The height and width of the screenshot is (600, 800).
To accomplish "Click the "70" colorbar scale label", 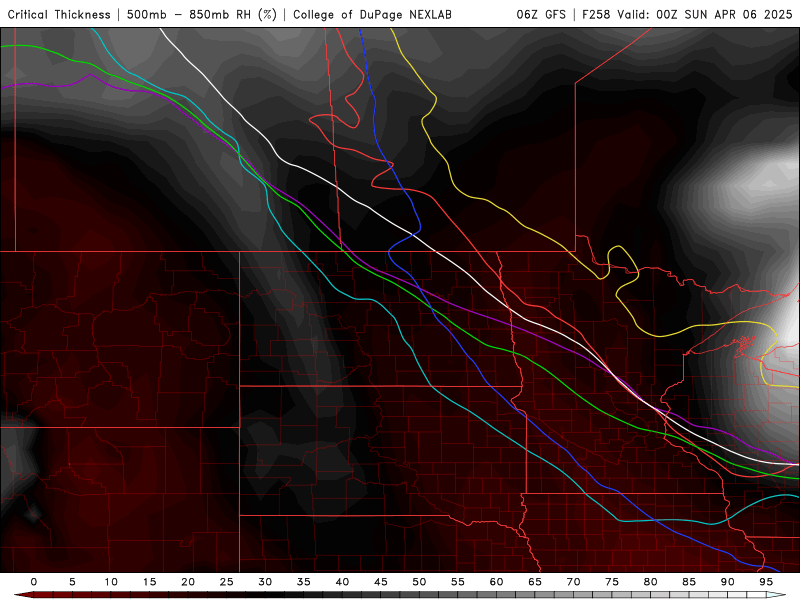I will pos(573,582).
